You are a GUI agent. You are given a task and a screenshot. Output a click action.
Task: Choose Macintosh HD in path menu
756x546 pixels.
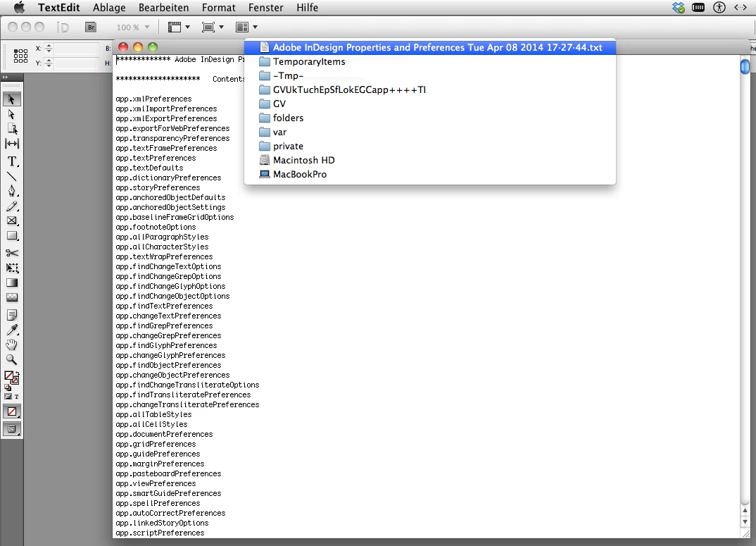[x=429, y=160]
